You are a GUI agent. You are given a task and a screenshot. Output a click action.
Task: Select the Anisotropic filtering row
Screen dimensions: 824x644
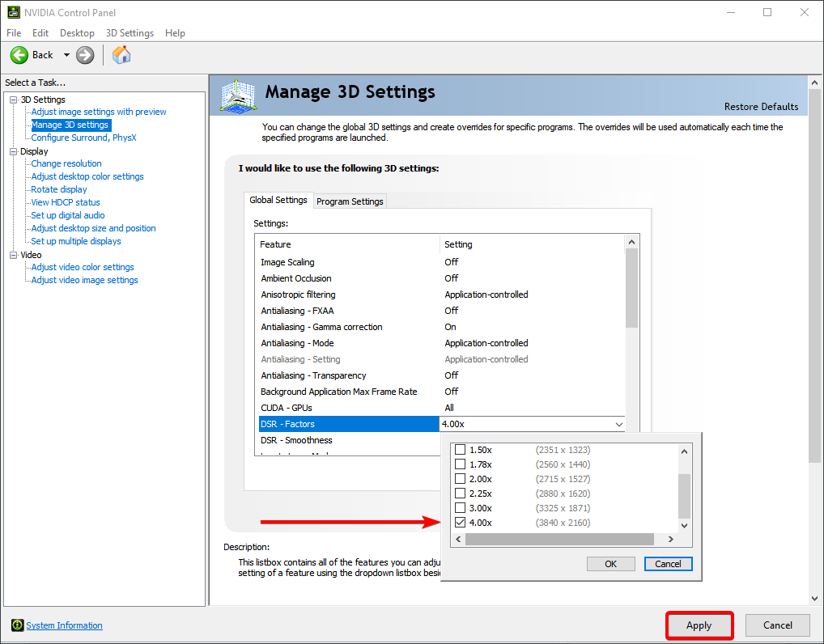click(x=441, y=294)
